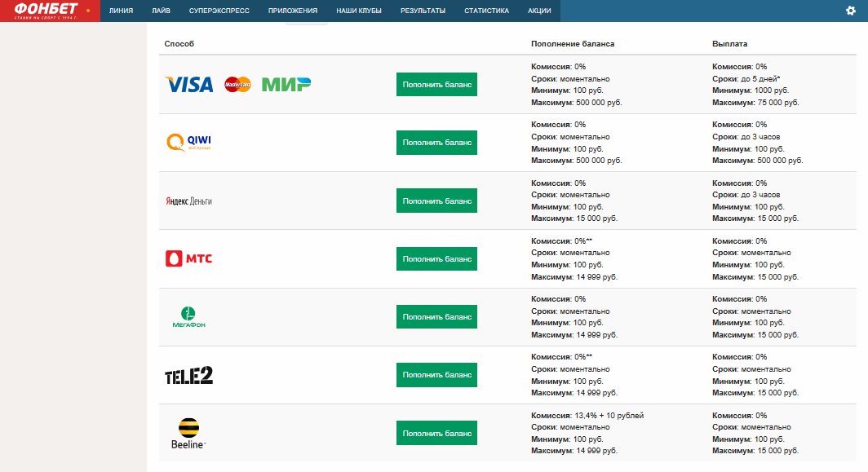Go to НАШИ КЛУБЫ
Image resolution: width=868 pixels, height=472 pixels.
pyautogui.click(x=359, y=11)
